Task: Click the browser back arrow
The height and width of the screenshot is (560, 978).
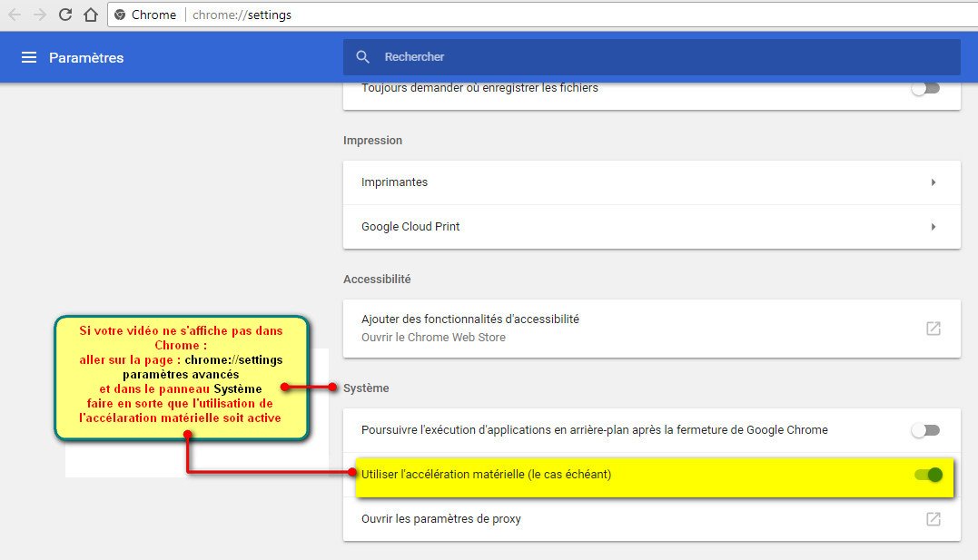Action: 15,15
